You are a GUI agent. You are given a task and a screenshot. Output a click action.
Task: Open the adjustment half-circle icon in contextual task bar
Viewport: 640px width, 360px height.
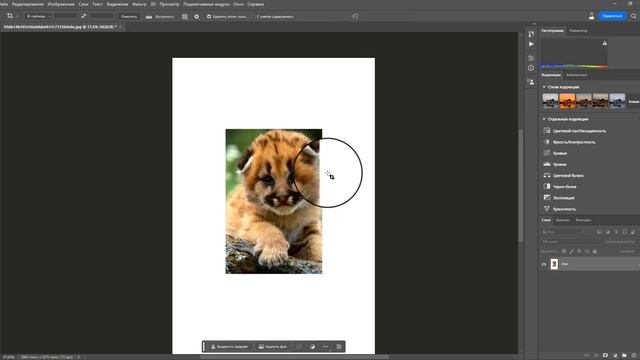[312, 347]
